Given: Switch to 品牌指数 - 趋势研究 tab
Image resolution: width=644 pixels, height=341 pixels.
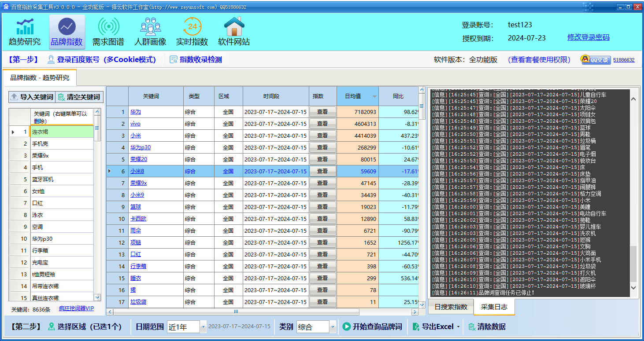Looking at the screenshot, I should click(40, 78).
